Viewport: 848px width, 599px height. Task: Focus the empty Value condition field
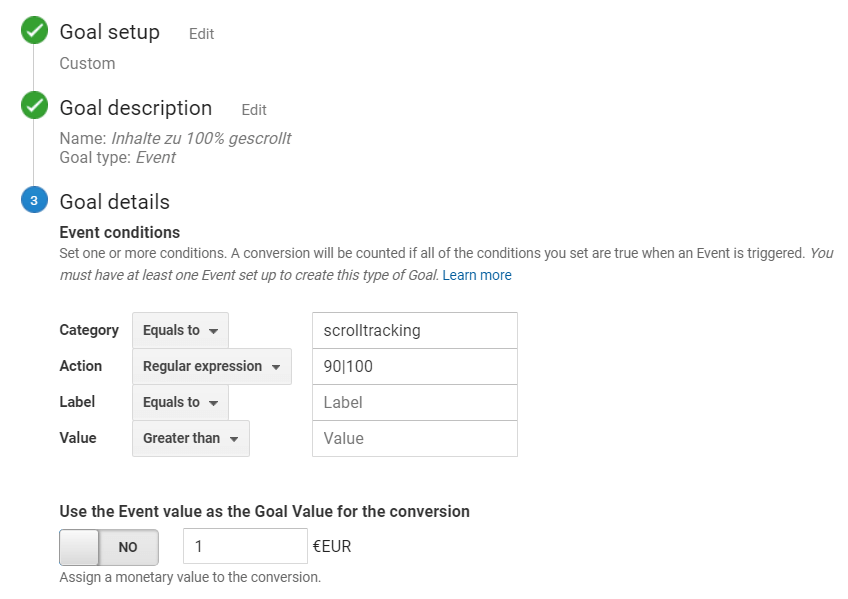[414, 438]
